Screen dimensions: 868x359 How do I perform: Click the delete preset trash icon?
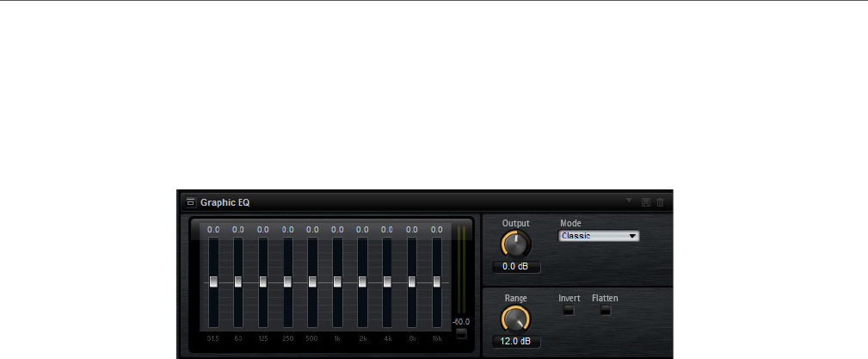(661, 203)
